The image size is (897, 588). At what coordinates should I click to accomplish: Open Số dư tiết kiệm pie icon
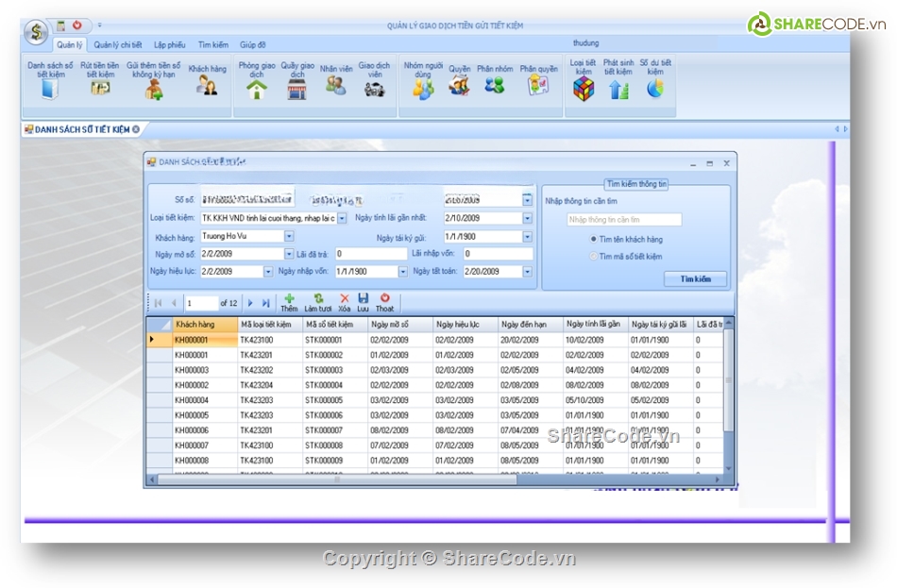click(x=655, y=88)
